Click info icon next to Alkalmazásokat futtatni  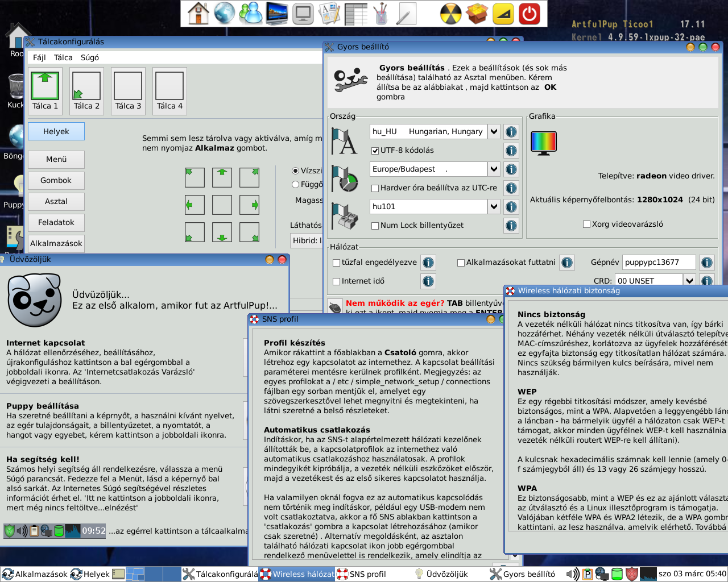566,263
